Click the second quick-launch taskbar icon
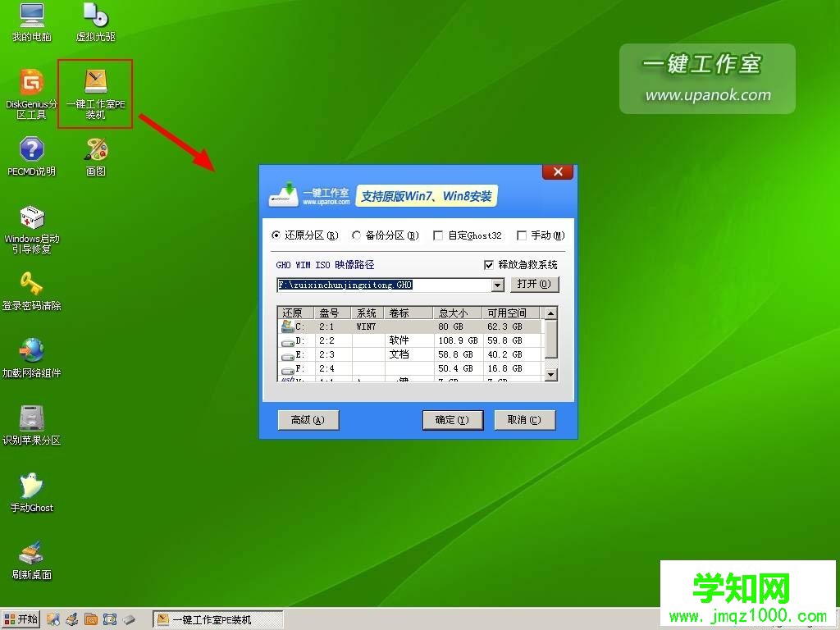 pyautogui.click(x=72, y=620)
